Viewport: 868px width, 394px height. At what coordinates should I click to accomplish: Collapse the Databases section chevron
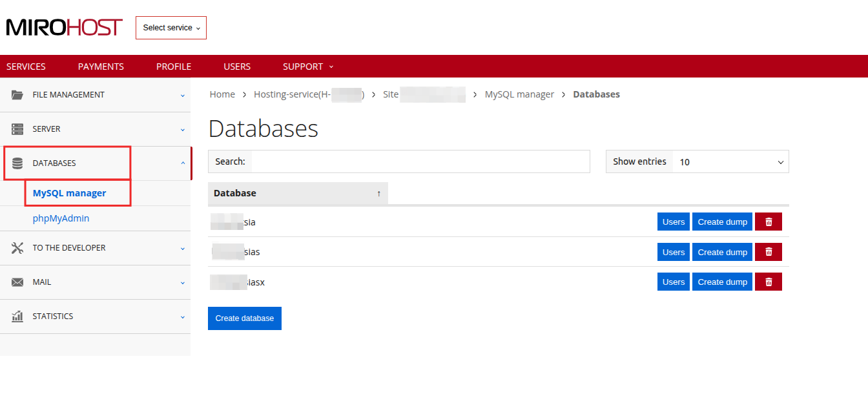coord(182,163)
